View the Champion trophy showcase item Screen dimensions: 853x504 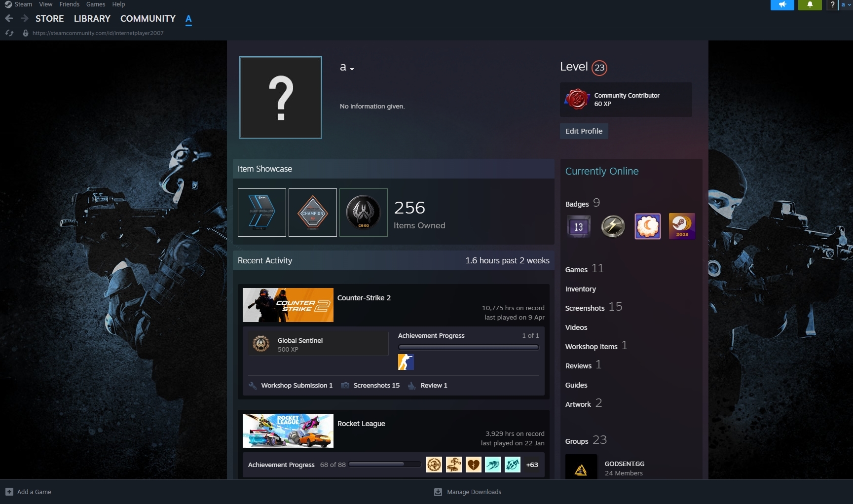click(x=313, y=213)
